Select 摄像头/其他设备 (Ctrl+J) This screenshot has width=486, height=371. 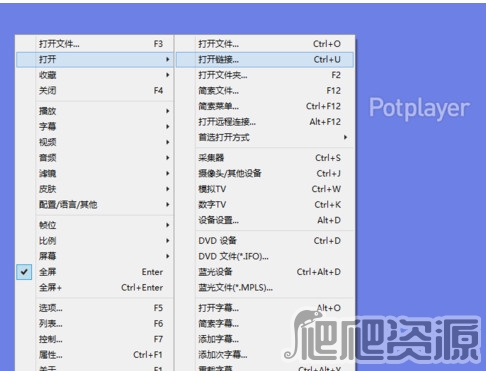pos(265,173)
